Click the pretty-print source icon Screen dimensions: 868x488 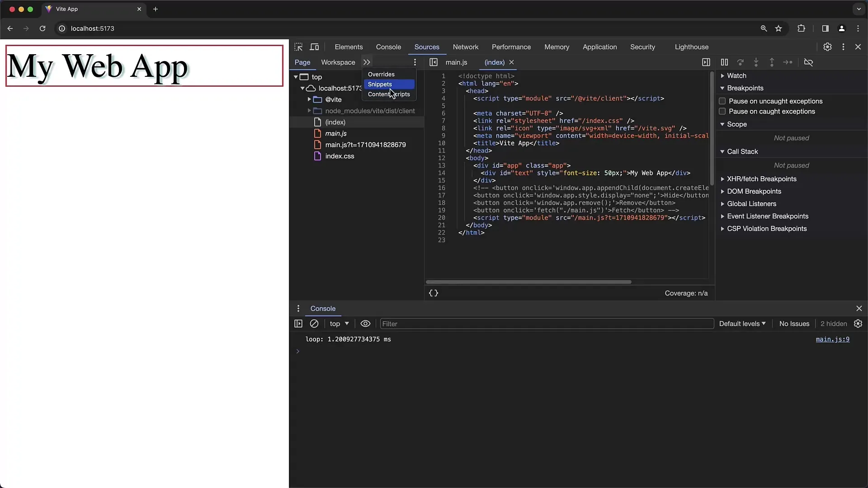[x=434, y=292]
